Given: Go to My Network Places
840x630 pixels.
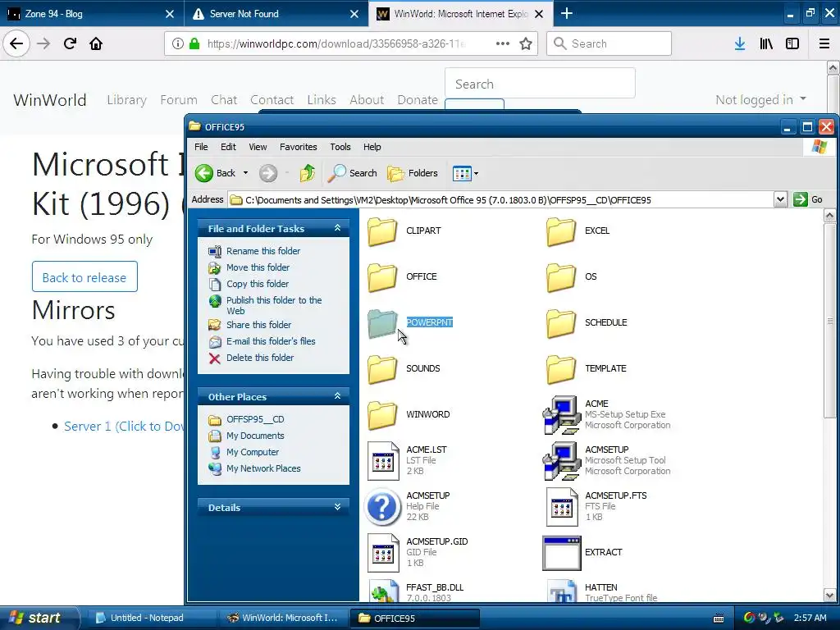Looking at the screenshot, I should 263,468.
